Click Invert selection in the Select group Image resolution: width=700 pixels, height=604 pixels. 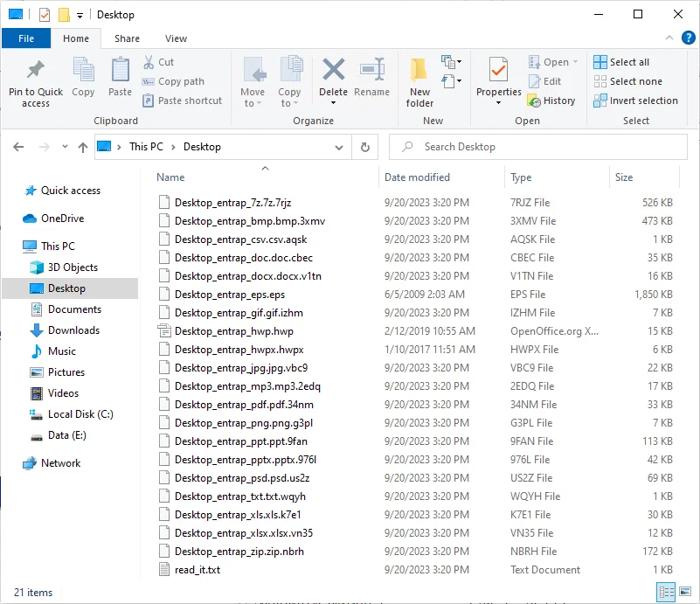coord(635,101)
